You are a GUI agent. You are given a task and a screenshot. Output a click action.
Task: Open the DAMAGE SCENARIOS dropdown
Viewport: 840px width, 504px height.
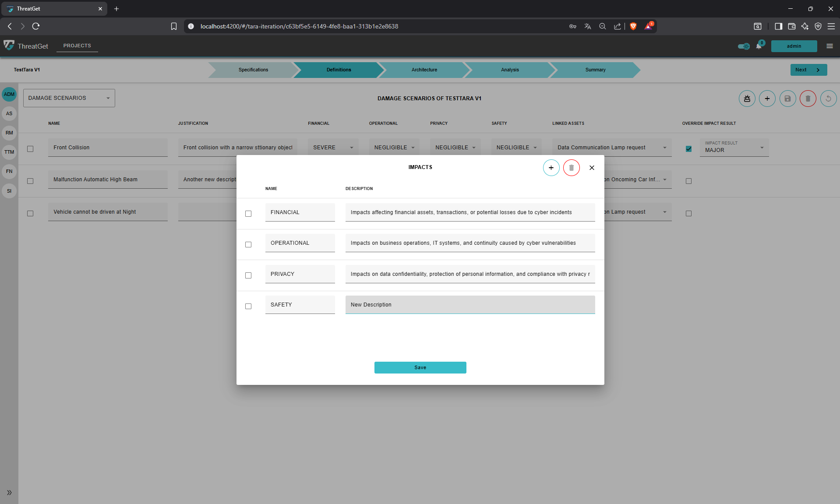click(x=69, y=98)
